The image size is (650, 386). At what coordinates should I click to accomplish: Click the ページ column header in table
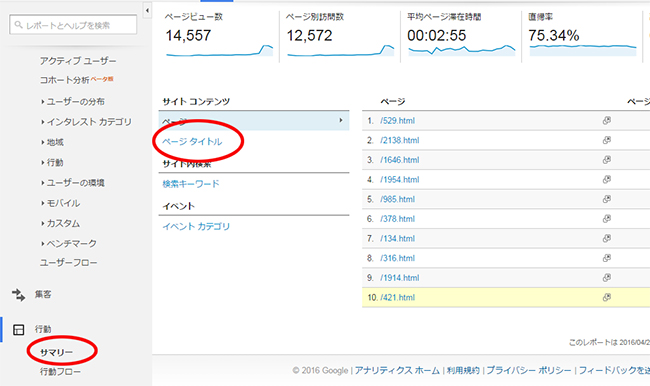click(393, 102)
